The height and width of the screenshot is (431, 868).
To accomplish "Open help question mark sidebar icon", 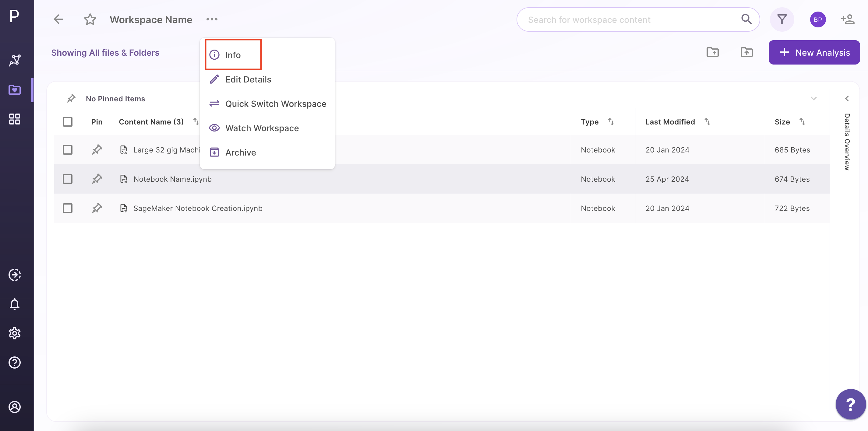I will click(x=15, y=363).
